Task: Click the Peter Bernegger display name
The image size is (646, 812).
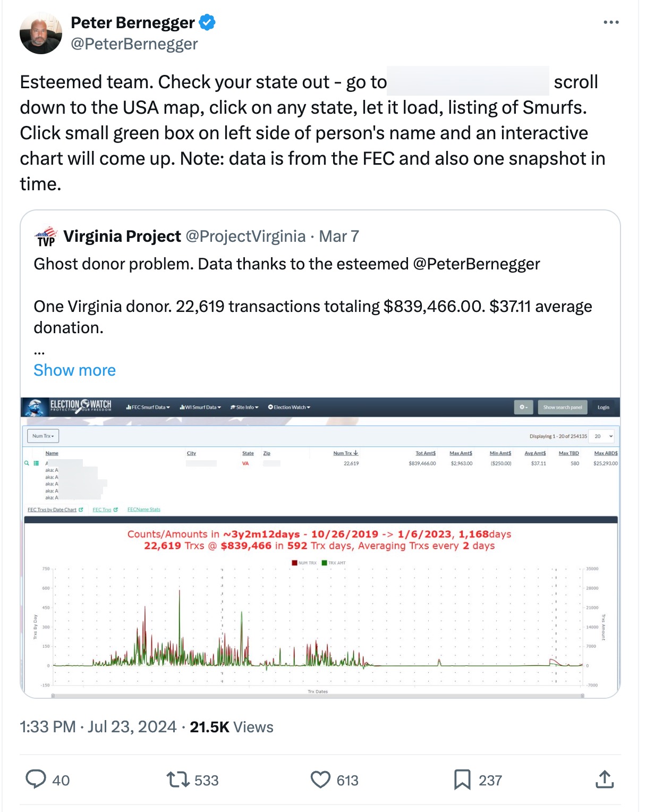Action: point(133,22)
